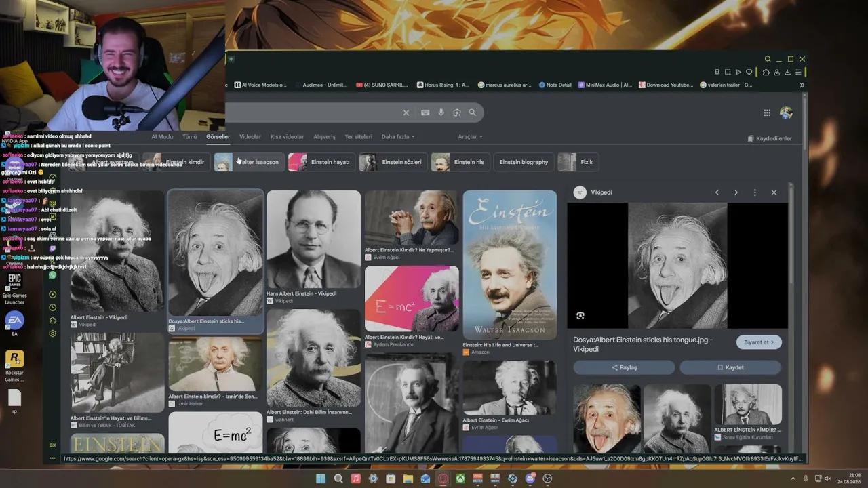Open the E=mc² Aydem Perakende image
The width and height of the screenshot is (868, 488).
412,299
